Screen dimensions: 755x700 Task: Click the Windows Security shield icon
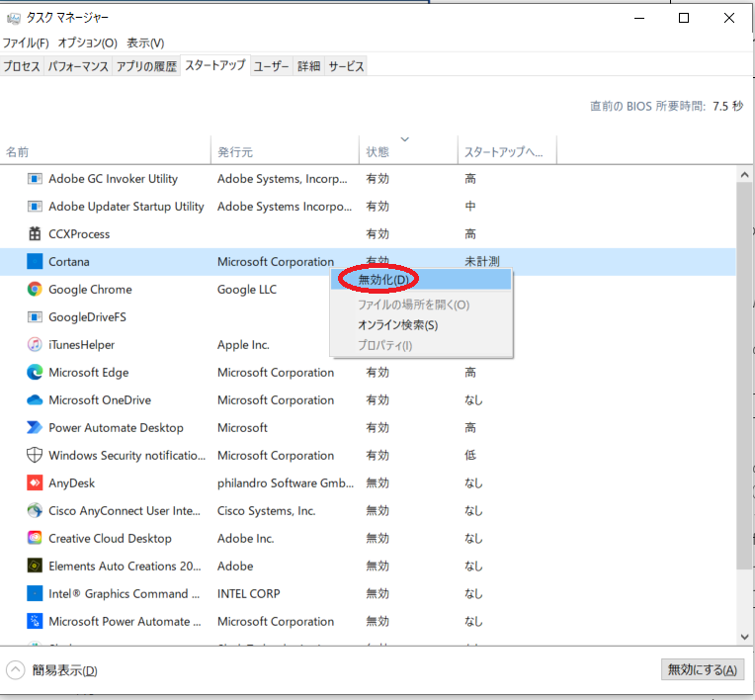point(35,455)
